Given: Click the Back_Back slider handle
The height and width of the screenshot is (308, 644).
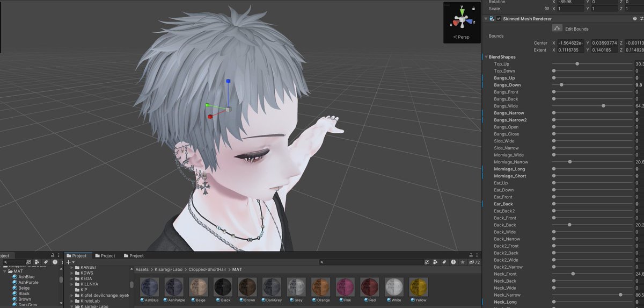Looking at the screenshot, I should tap(569, 225).
